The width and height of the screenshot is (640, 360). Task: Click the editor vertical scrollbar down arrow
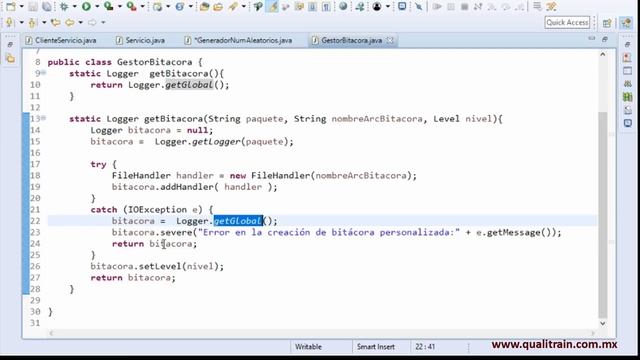tap(603, 323)
